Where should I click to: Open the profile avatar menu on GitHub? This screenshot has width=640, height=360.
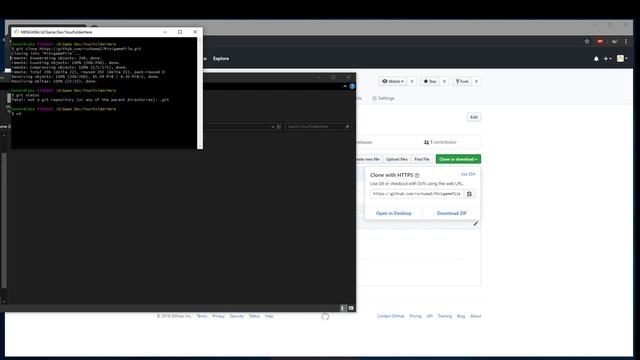point(622,58)
